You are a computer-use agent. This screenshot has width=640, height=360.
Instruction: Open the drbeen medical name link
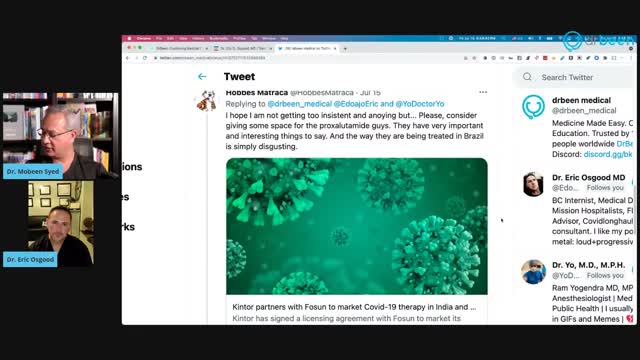click(x=581, y=100)
